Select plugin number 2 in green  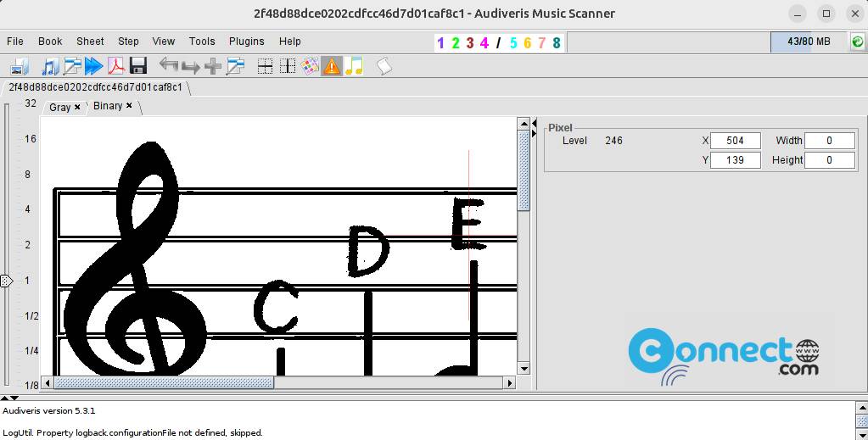(x=455, y=42)
